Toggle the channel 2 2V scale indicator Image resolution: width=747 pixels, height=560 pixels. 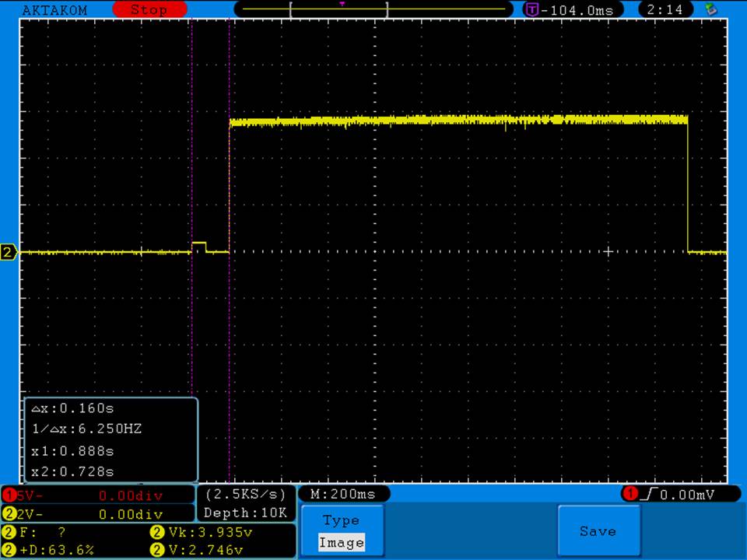pyautogui.click(x=97, y=514)
